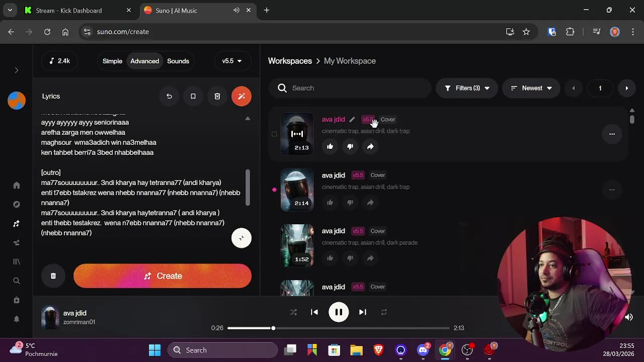Open the Explore compass icon in sidebar
The height and width of the screenshot is (362, 644).
17,205
